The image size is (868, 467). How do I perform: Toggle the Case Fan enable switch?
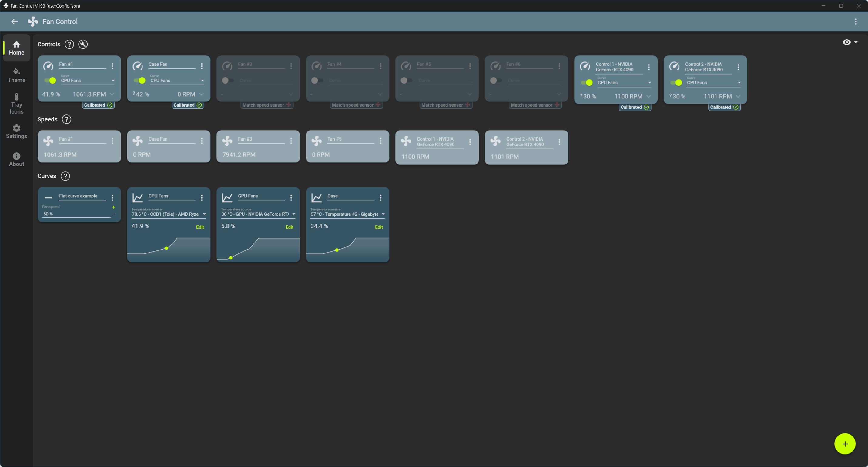point(140,81)
